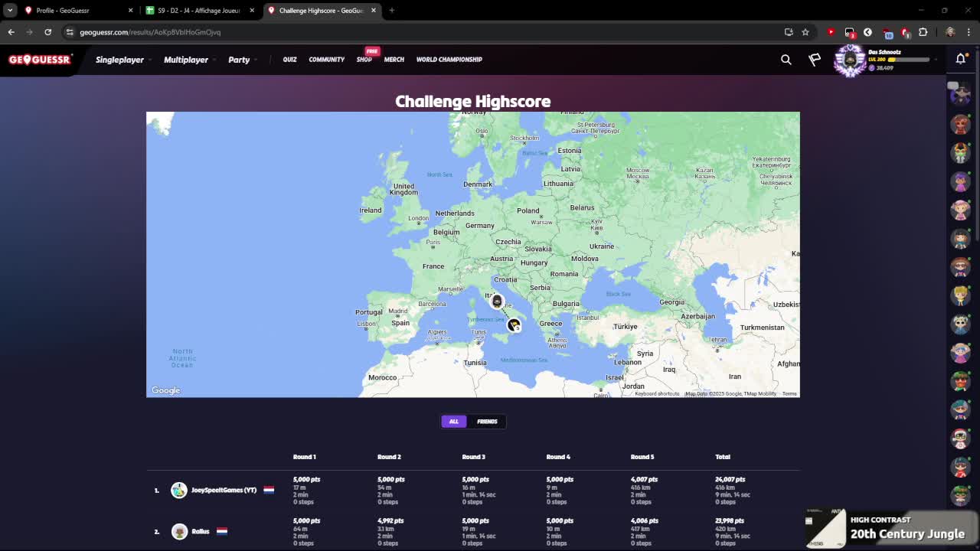Switch to S9 - D2 - J4 tab
The height and width of the screenshot is (551, 980).
coord(199,10)
